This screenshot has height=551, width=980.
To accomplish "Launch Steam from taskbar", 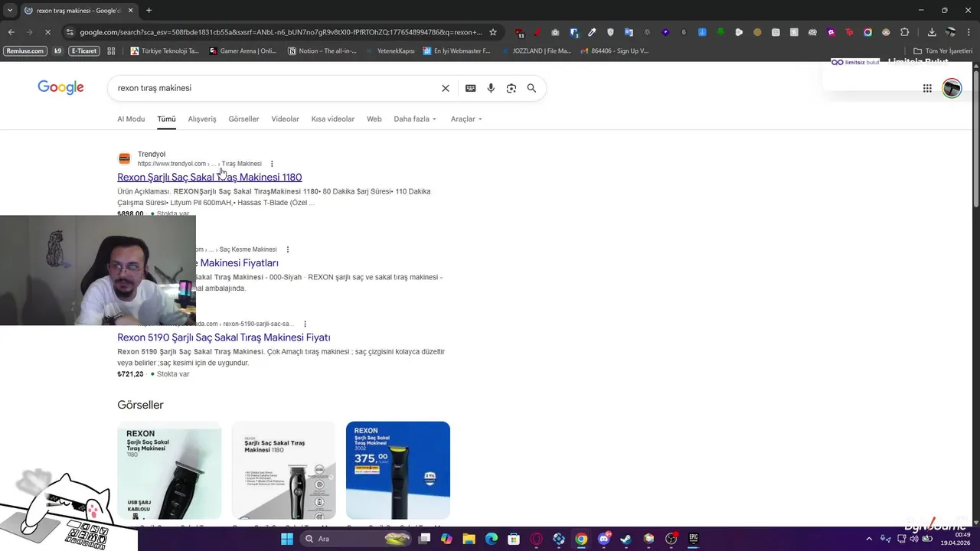I will click(x=626, y=539).
